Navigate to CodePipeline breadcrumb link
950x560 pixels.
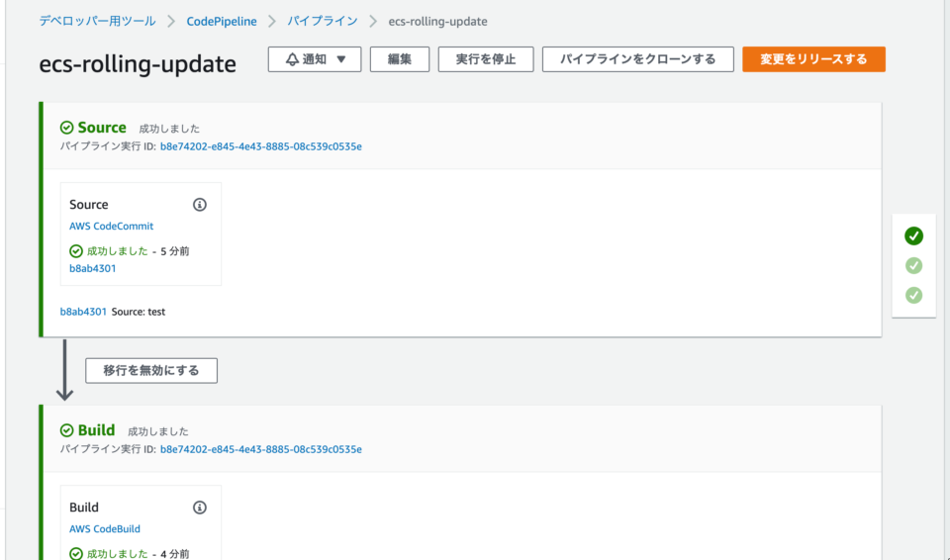(224, 21)
